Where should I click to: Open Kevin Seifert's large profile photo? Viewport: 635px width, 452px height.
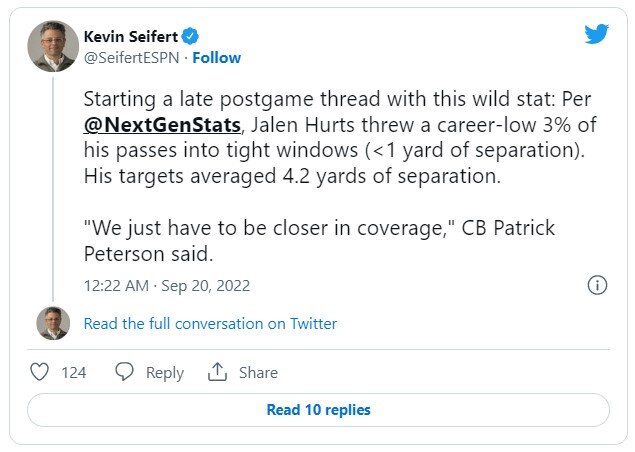54,46
